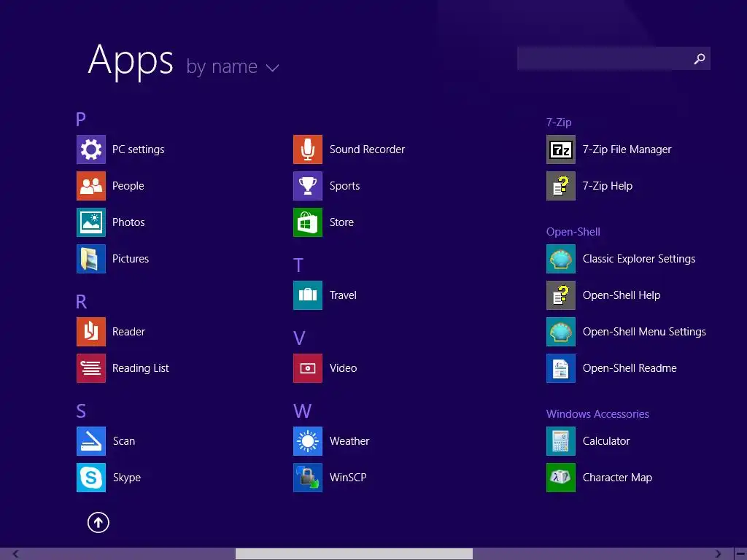Click the 'Skype' label
The height and width of the screenshot is (560, 747).
[127, 478]
